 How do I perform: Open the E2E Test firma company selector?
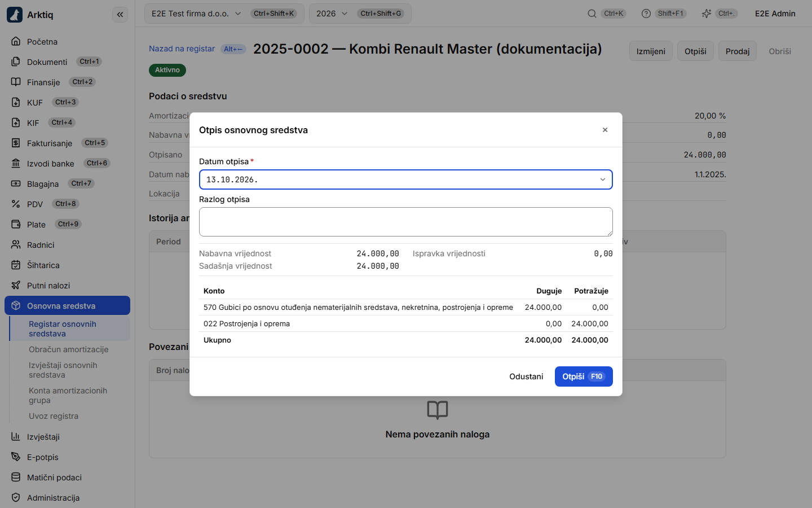pyautogui.click(x=224, y=14)
